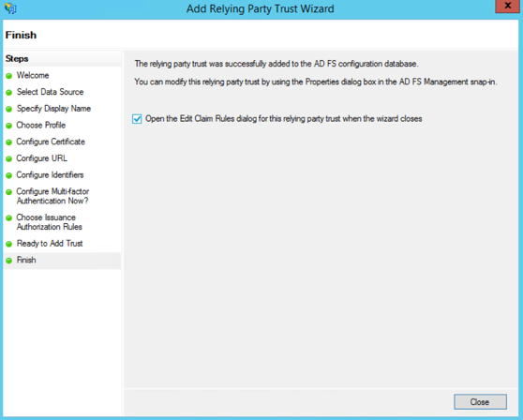
Task: Select Choose Issuance Authorization Rules step
Action: (50, 222)
